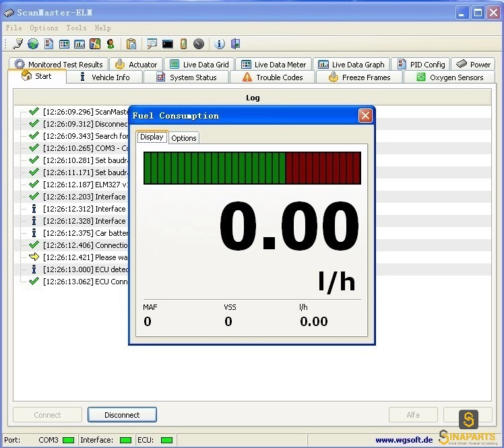Image resolution: width=504 pixels, height=448 pixels.
Task: Select log entry 12:26:09.296 ScanMaster
Action: (x=85, y=112)
